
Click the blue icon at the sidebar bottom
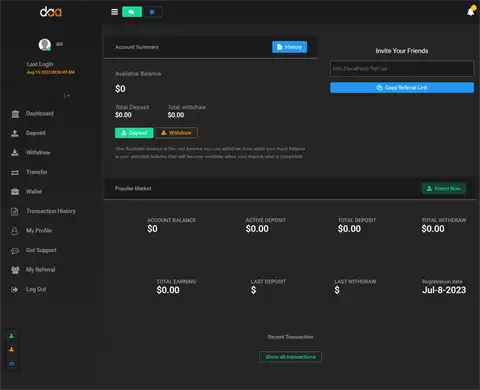(12, 364)
